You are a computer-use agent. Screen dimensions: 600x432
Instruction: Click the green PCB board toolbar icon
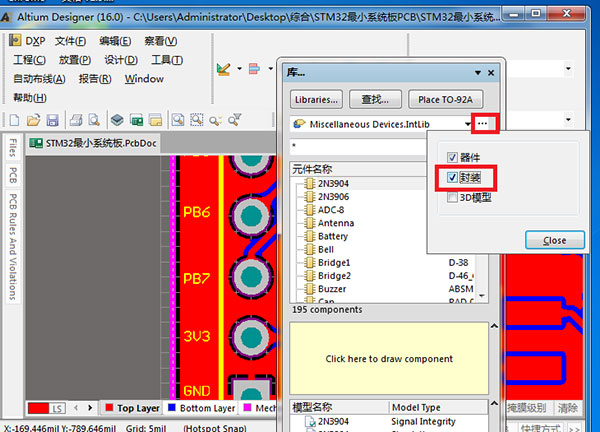coord(137,121)
